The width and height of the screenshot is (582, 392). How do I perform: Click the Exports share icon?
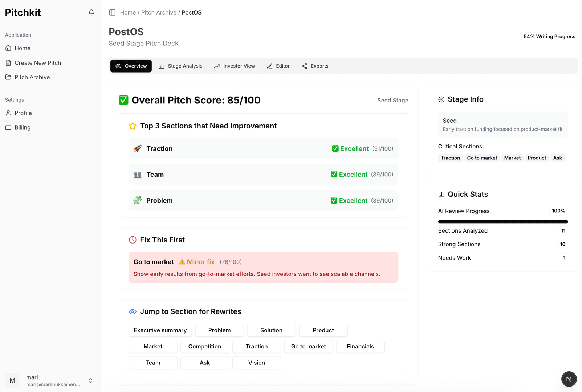pos(304,66)
